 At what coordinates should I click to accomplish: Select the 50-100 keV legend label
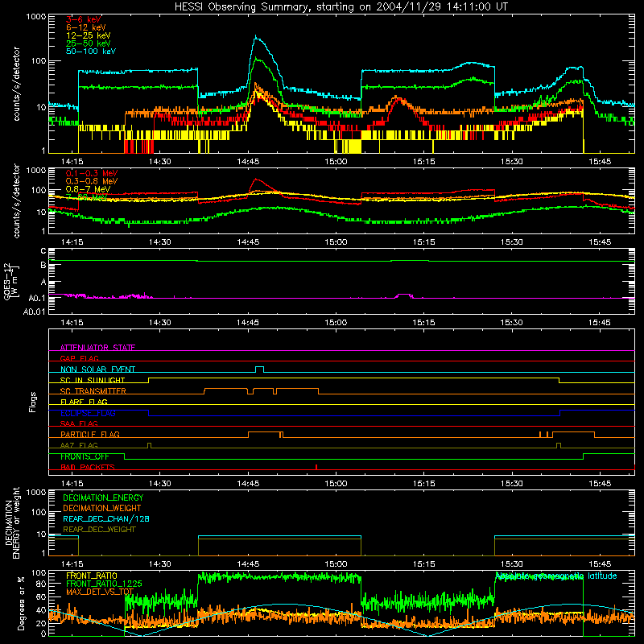click(x=91, y=52)
